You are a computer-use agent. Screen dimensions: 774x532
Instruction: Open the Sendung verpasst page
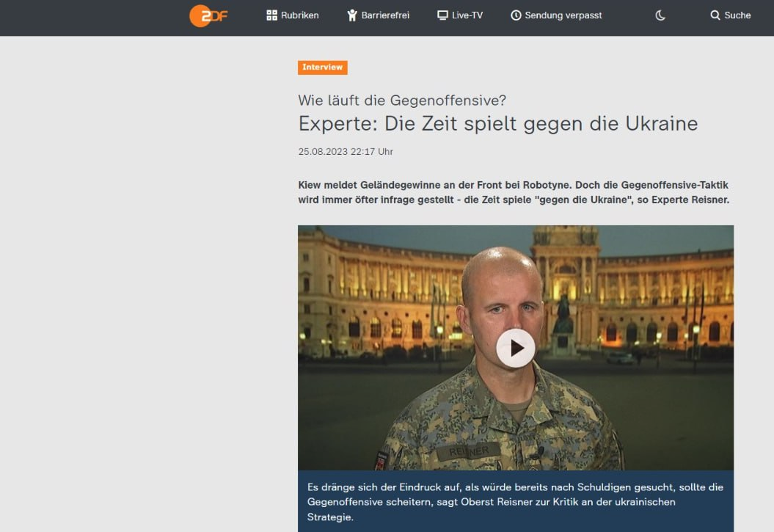(556, 15)
